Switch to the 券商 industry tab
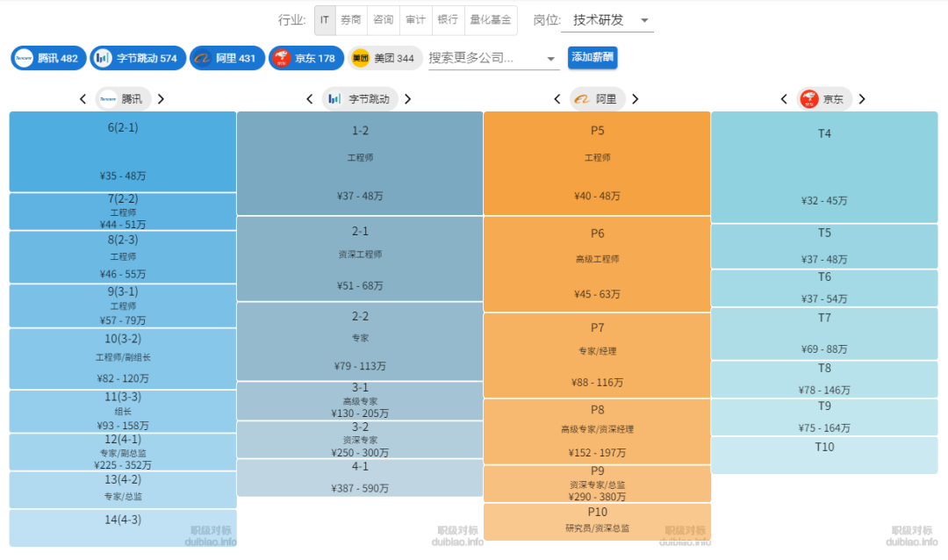 pos(350,20)
